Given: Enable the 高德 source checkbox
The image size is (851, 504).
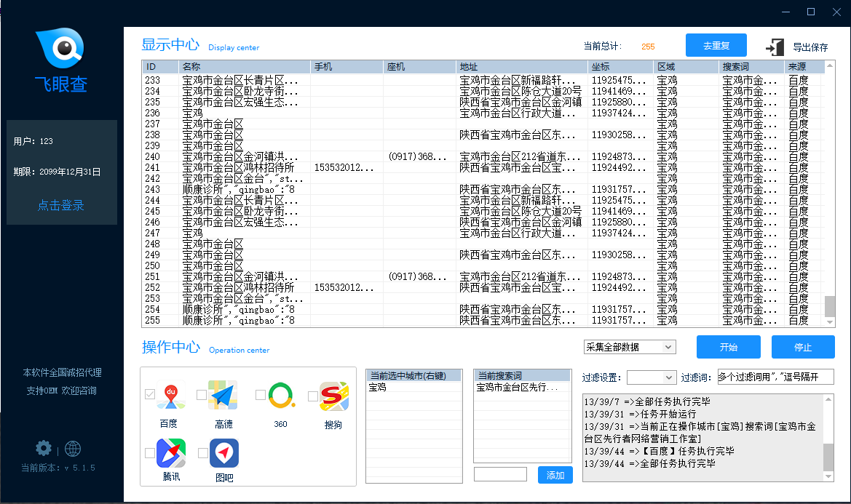Looking at the screenshot, I should tap(202, 395).
